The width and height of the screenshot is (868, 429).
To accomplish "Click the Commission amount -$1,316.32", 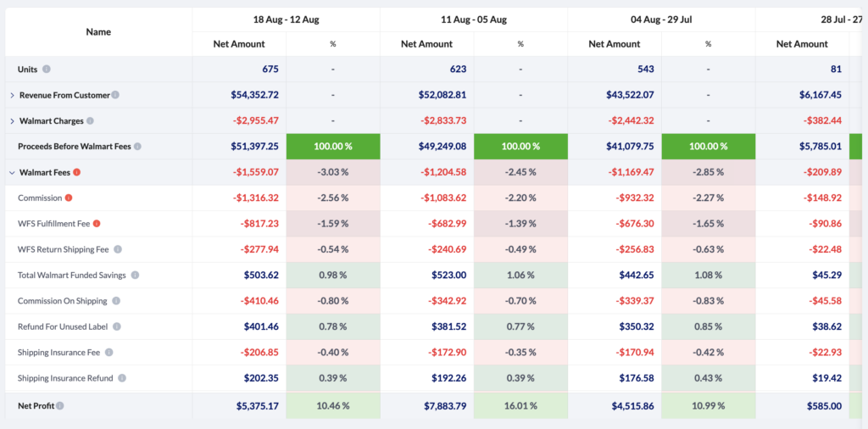I will [256, 198].
